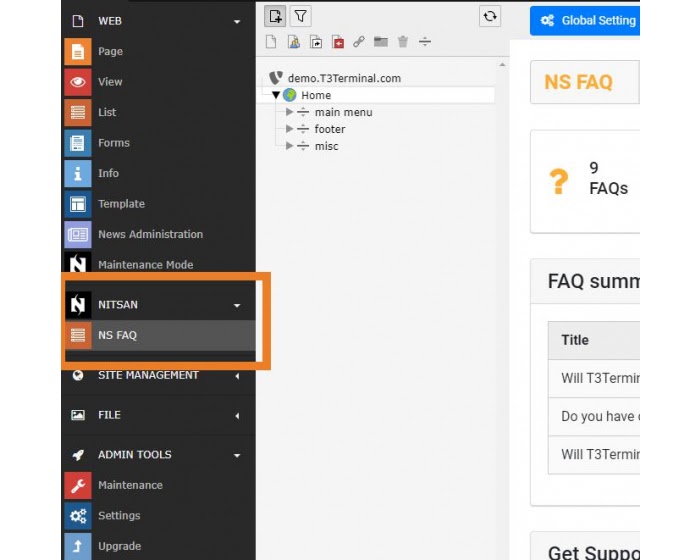Select the footer page in tree

(329, 129)
